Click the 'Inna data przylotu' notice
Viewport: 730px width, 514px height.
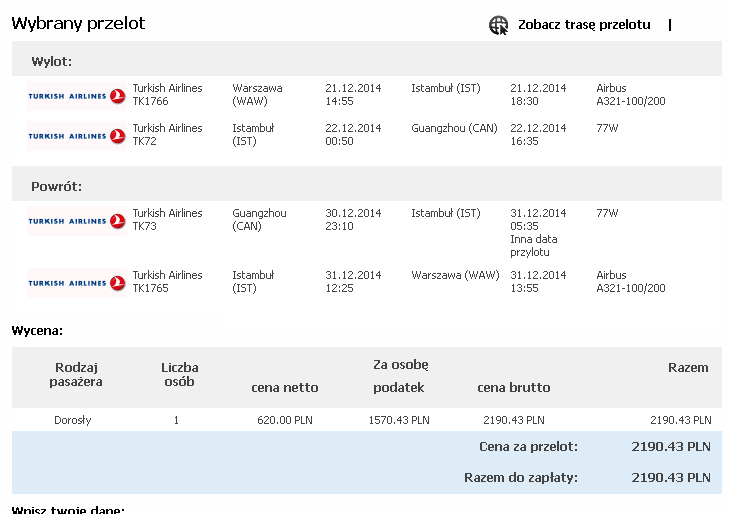[534, 245]
